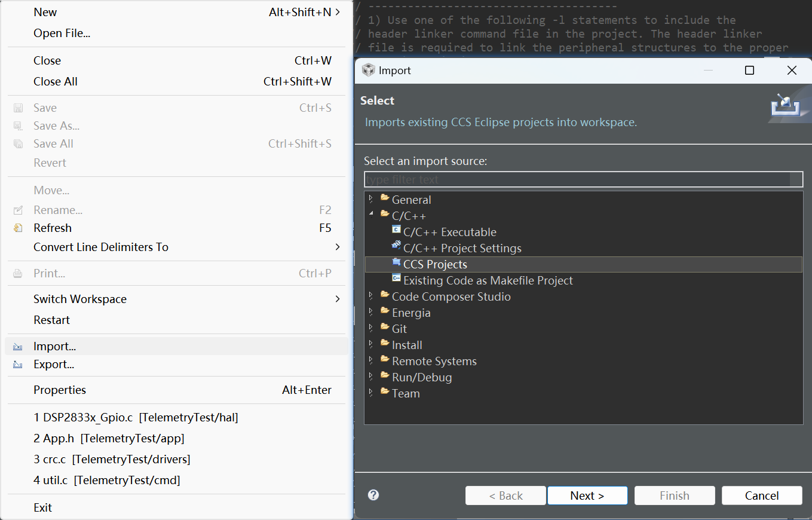This screenshot has width=812, height=520.
Task: Click the Install folder icon
Action: click(385, 343)
